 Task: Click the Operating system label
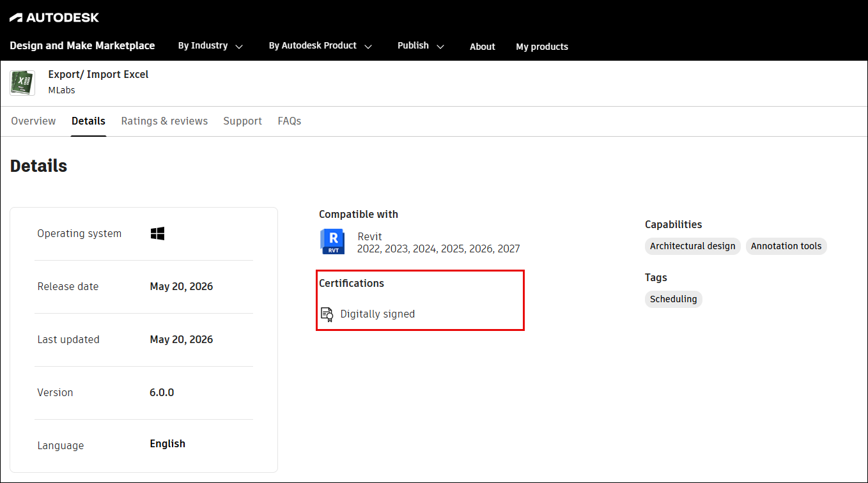(x=79, y=234)
